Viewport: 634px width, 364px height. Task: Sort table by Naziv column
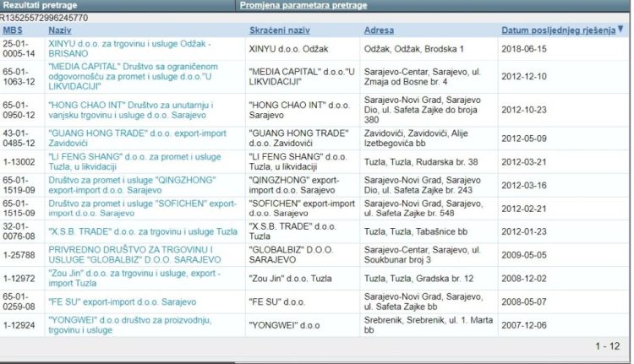coord(60,30)
